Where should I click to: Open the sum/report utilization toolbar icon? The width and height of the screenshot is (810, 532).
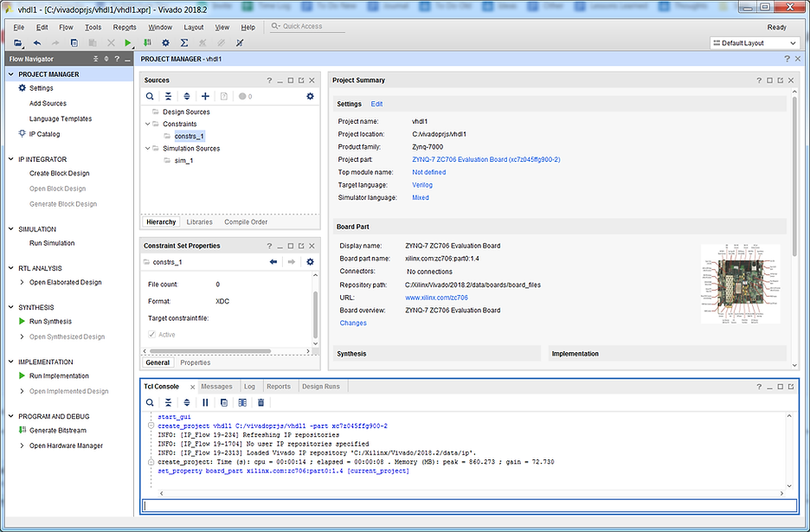point(183,42)
